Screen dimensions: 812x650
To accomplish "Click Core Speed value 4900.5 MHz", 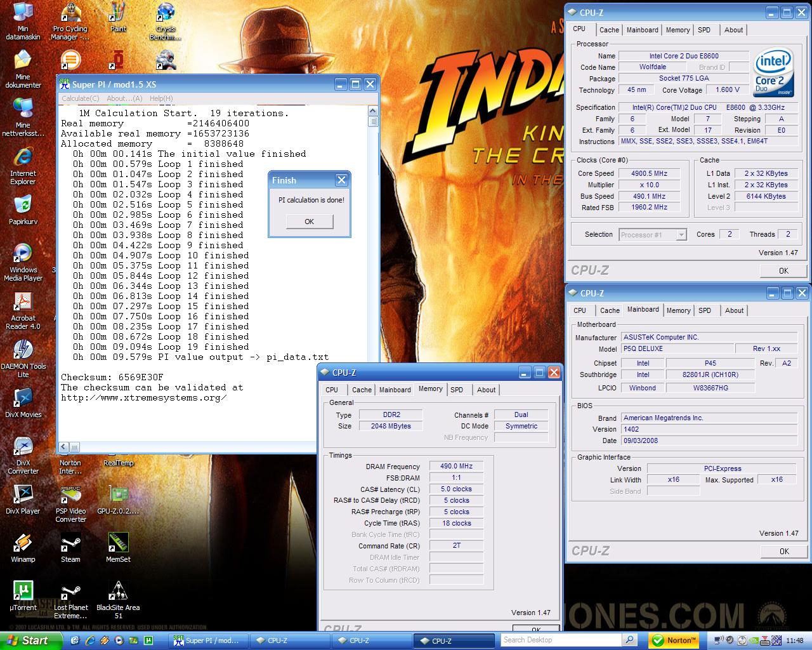I will click(649, 173).
